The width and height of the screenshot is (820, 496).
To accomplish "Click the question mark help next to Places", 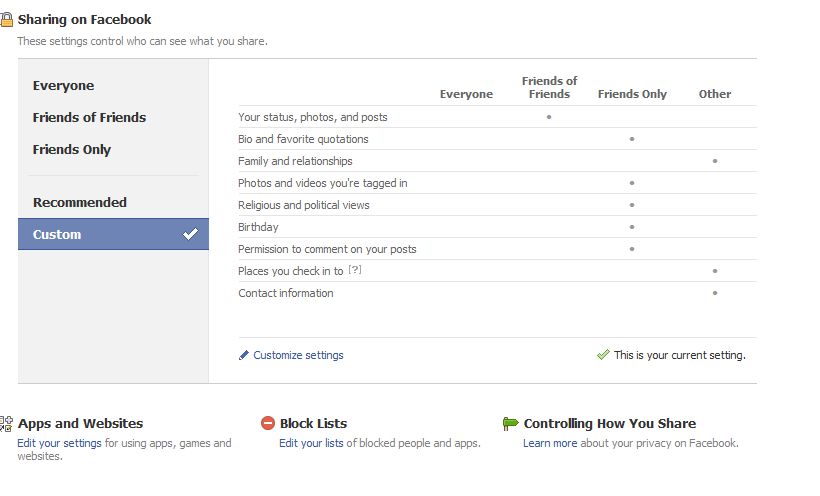I will [x=355, y=270].
